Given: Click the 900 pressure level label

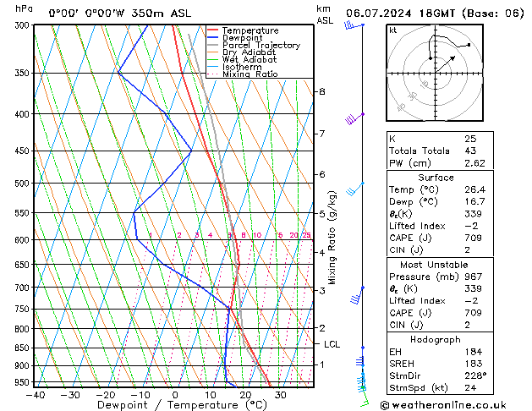Looking at the screenshot, I should tap(24, 365).
